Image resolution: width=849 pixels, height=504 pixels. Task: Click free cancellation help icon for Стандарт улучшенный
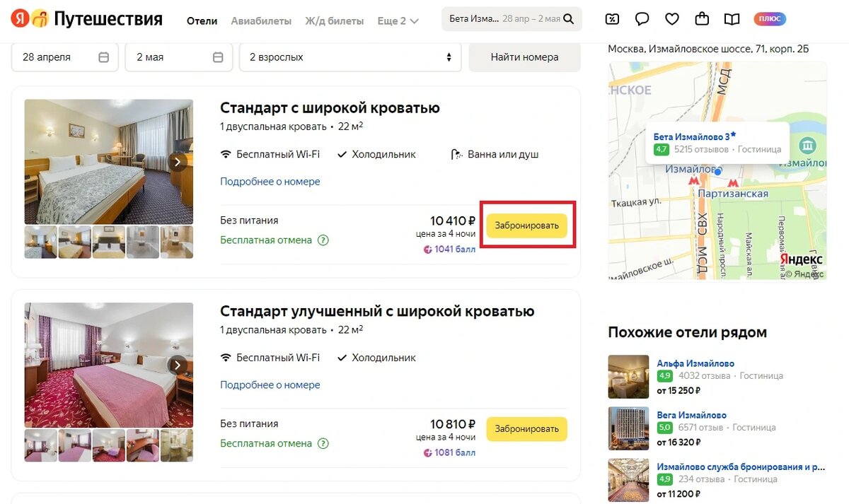323,444
